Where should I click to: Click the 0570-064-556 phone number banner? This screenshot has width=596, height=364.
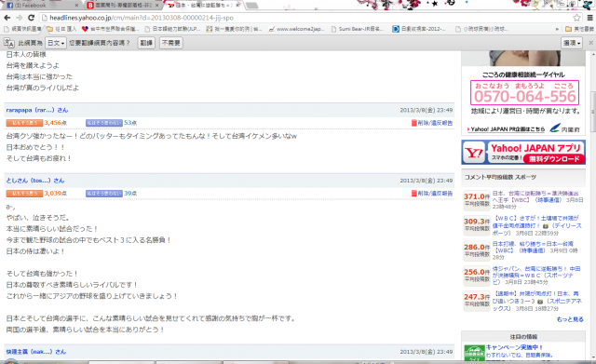[x=524, y=92]
